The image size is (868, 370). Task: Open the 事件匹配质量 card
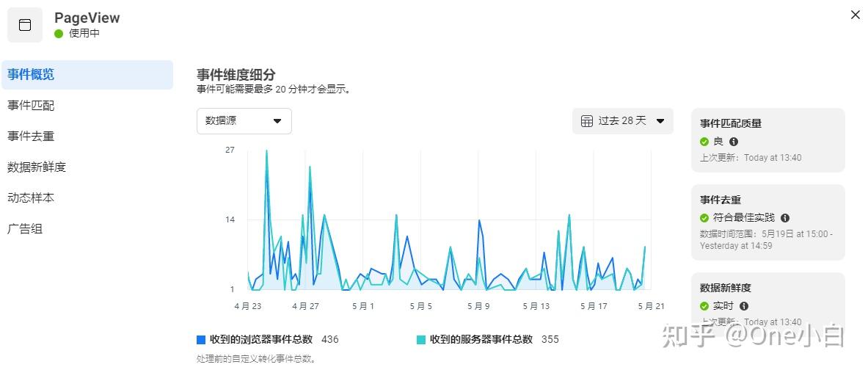pyautogui.click(x=767, y=140)
